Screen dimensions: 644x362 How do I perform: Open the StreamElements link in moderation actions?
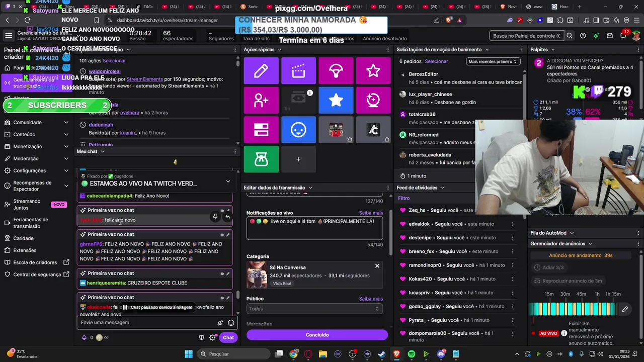pos(144,79)
